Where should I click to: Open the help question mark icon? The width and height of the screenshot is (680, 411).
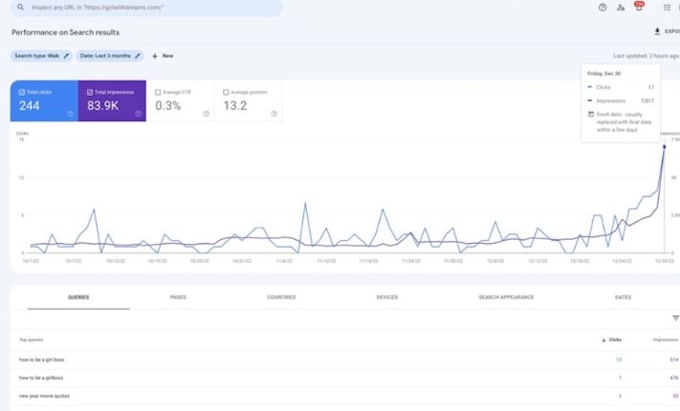click(x=602, y=7)
